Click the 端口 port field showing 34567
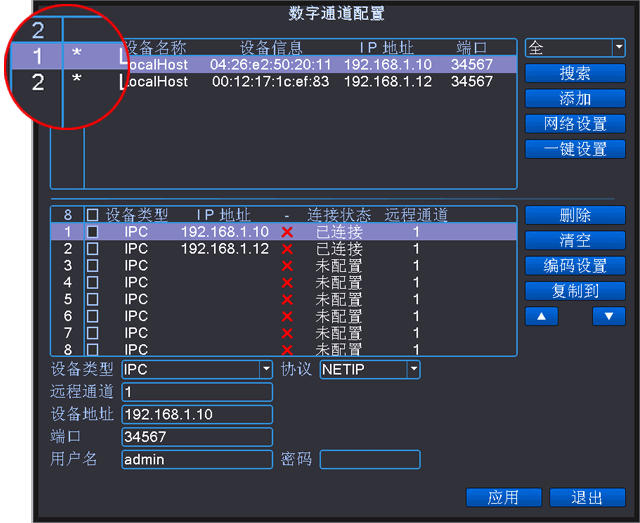The width and height of the screenshot is (640, 523). coord(197,437)
